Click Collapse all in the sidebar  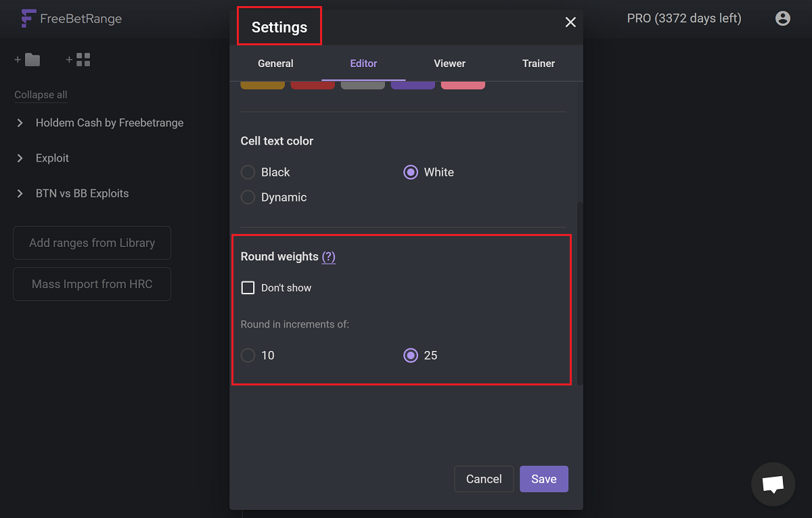[x=41, y=95]
